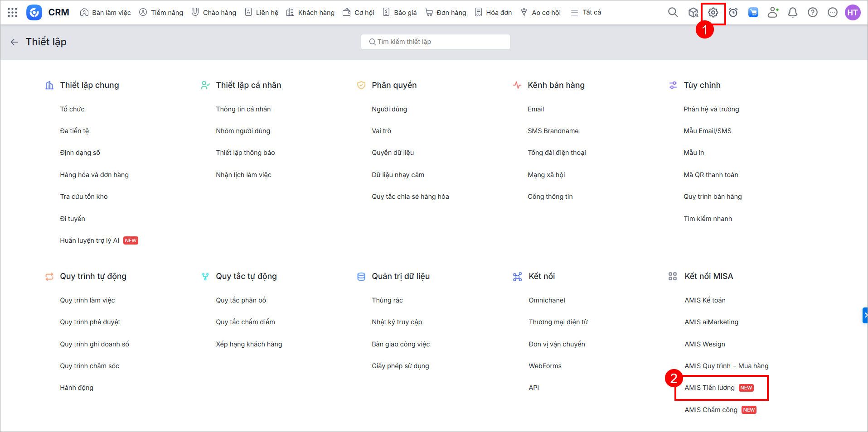Open the help question mark icon
Screen dimensions: 868x432
pos(813,13)
